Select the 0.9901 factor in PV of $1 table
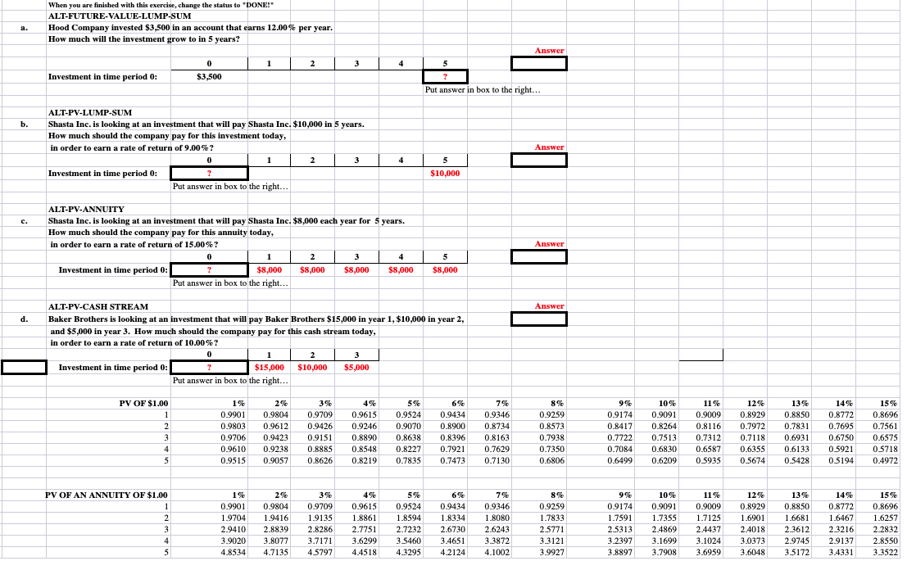The height and width of the screenshot is (588, 907). [234, 415]
